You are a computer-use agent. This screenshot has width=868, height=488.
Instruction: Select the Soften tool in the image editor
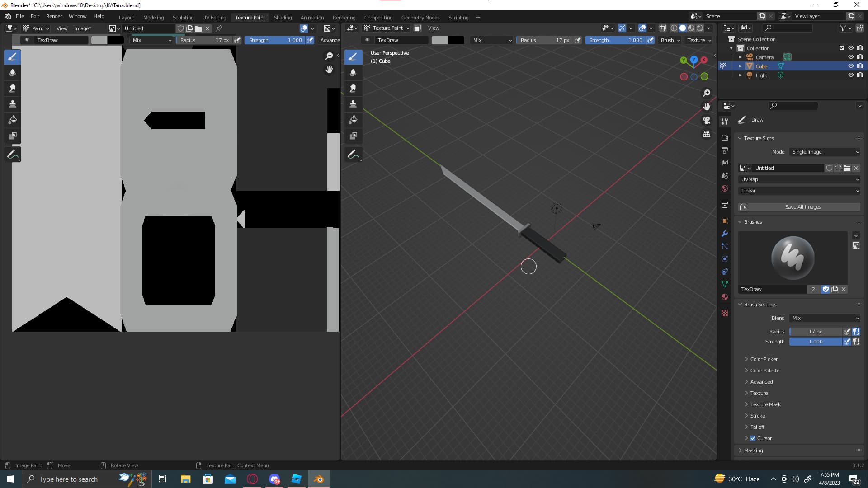[x=13, y=72]
